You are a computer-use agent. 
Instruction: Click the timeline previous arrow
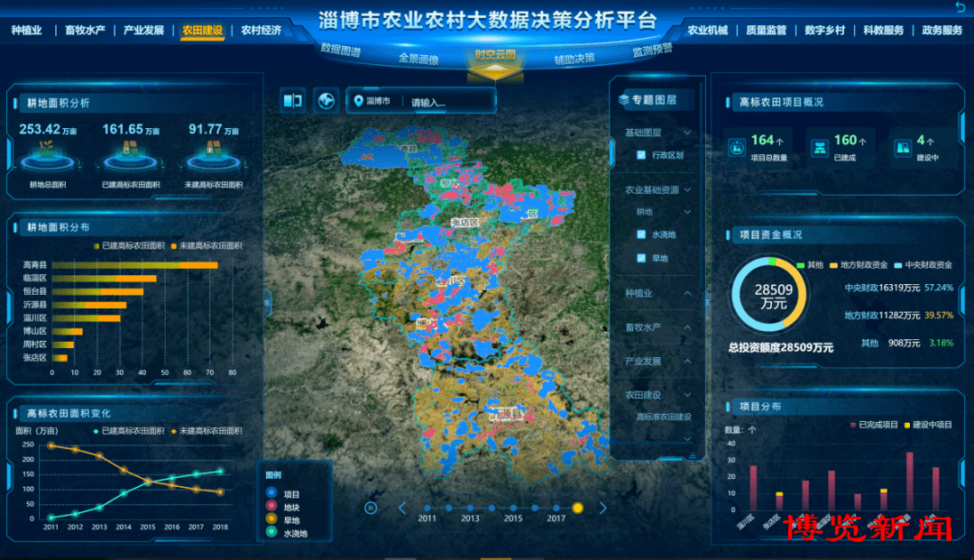(402, 508)
